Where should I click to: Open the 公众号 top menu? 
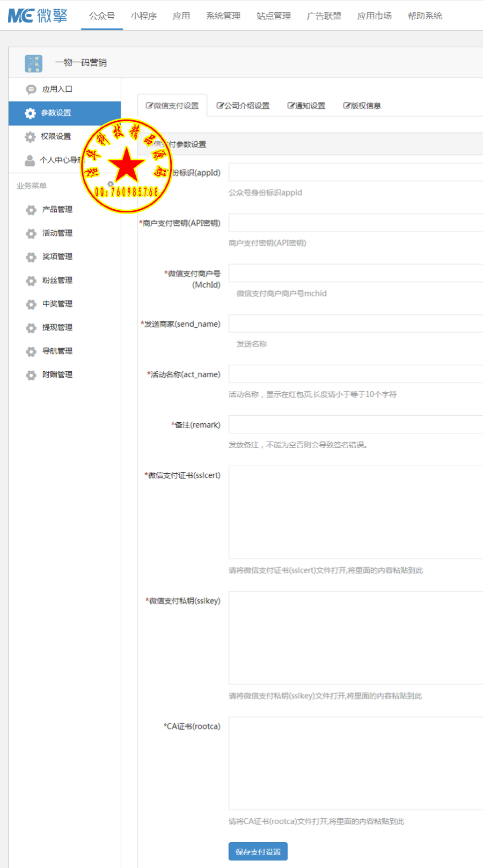[102, 16]
